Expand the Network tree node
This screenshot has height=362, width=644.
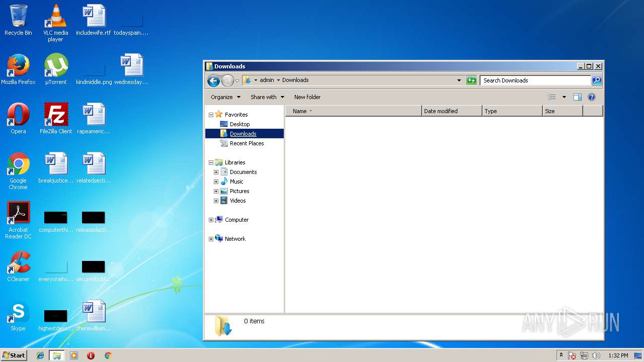pyautogui.click(x=211, y=239)
